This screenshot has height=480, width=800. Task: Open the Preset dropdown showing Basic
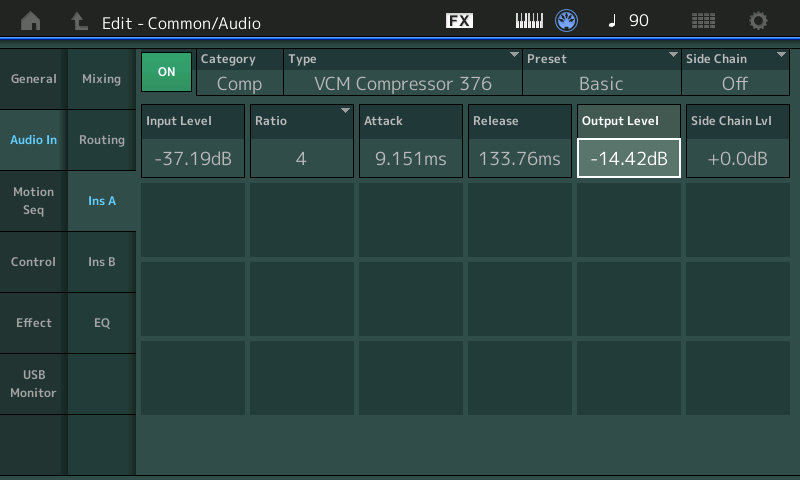[601, 73]
